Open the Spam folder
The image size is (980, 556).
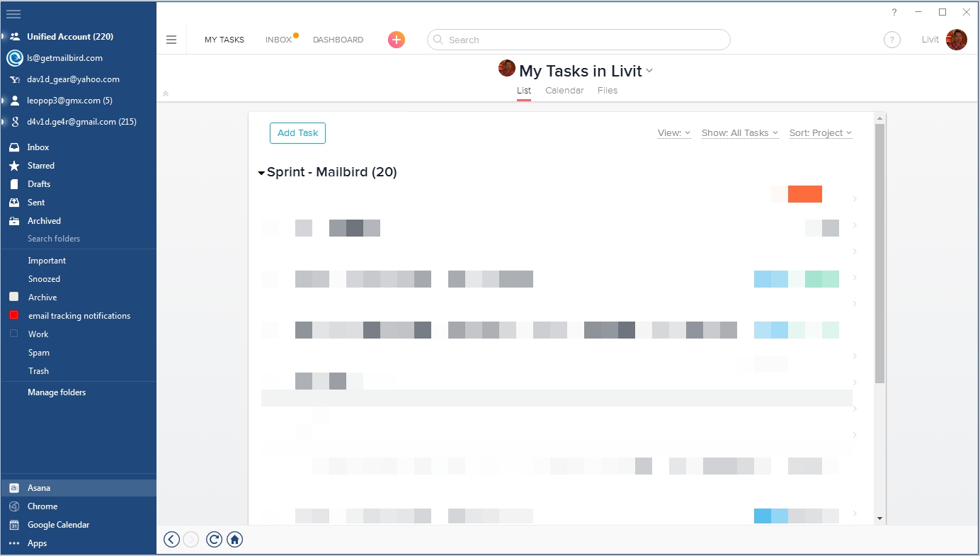pos(39,353)
